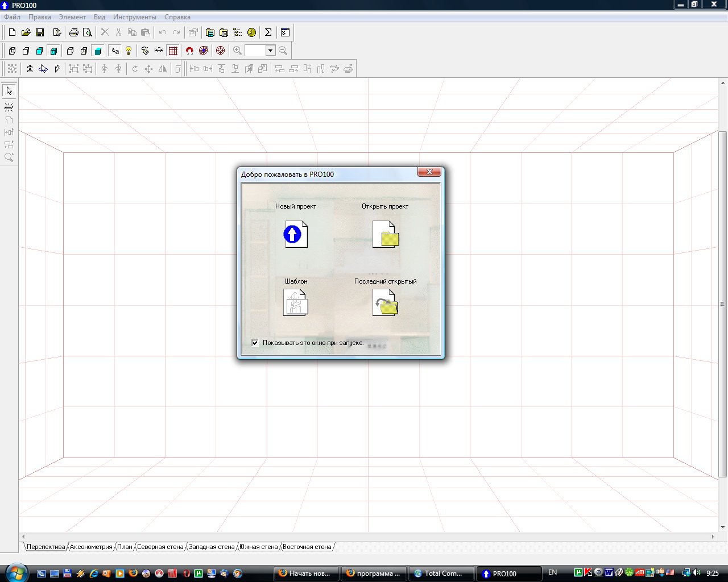728x582 pixels.
Task: Toggle the red magnet snap button
Action: (190, 51)
